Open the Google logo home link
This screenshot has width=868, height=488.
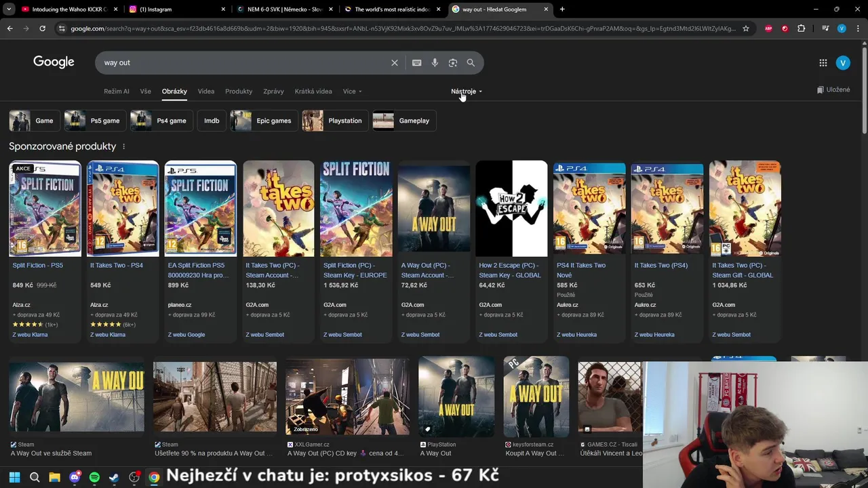54,62
